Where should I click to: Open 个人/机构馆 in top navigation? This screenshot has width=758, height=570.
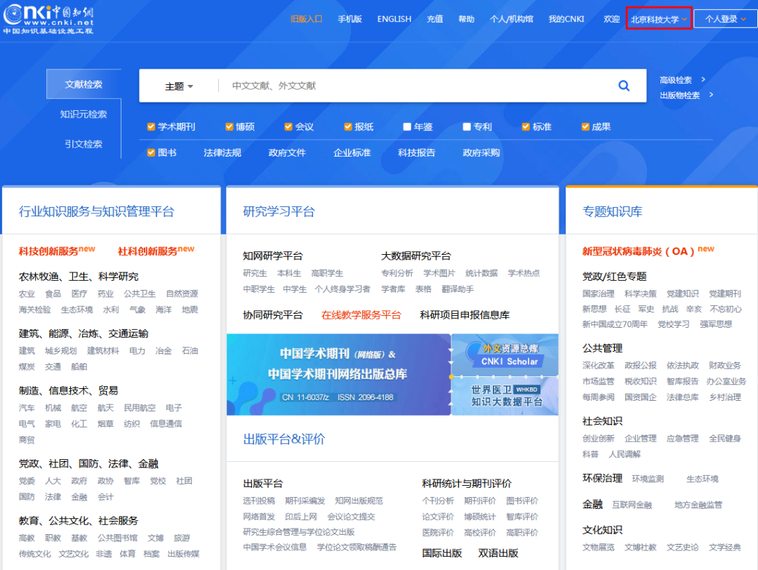click(x=511, y=19)
